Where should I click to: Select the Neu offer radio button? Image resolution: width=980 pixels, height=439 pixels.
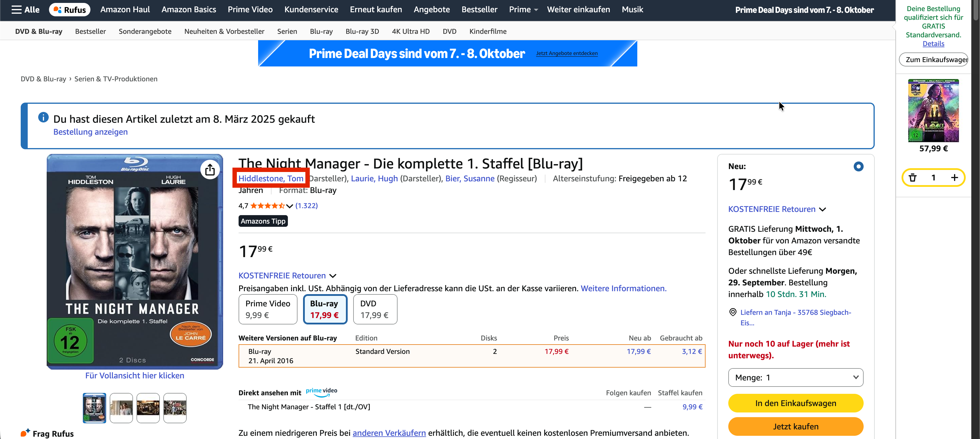(x=858, y=166)
